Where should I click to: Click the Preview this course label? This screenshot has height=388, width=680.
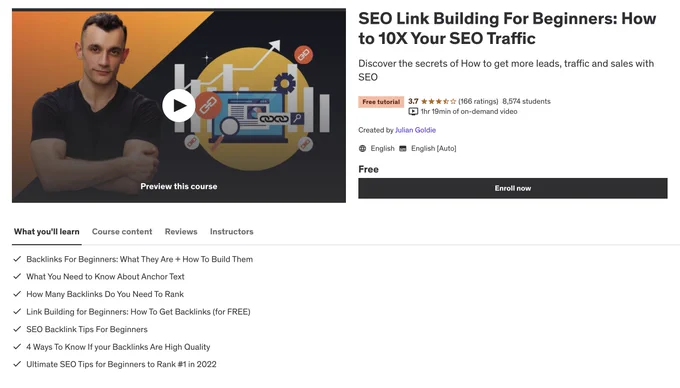click(x=179, y=186)
